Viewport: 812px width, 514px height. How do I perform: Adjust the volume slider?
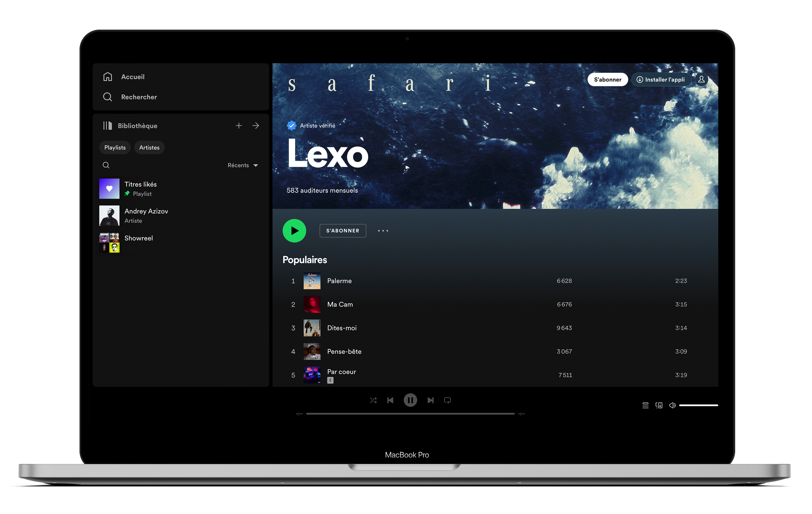(x=699, y=405)
